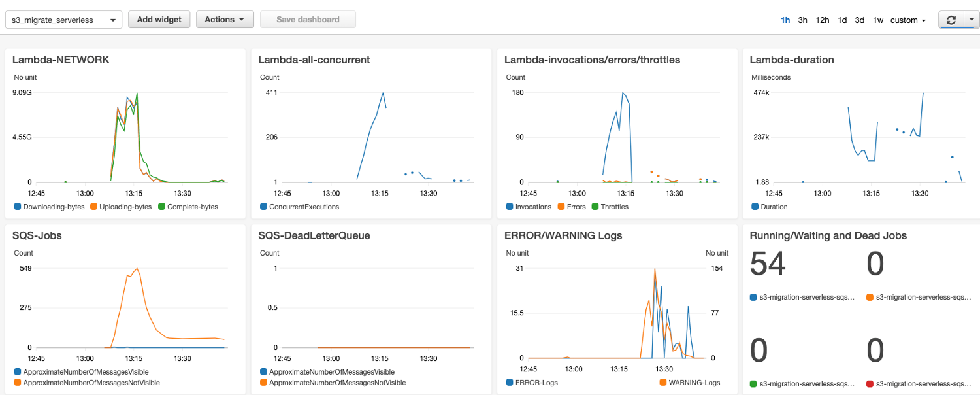The height and width of the screenshot is (395, 980).
Task: Click the ConcurrentExecutions legend marker
Action: point(263,207)
